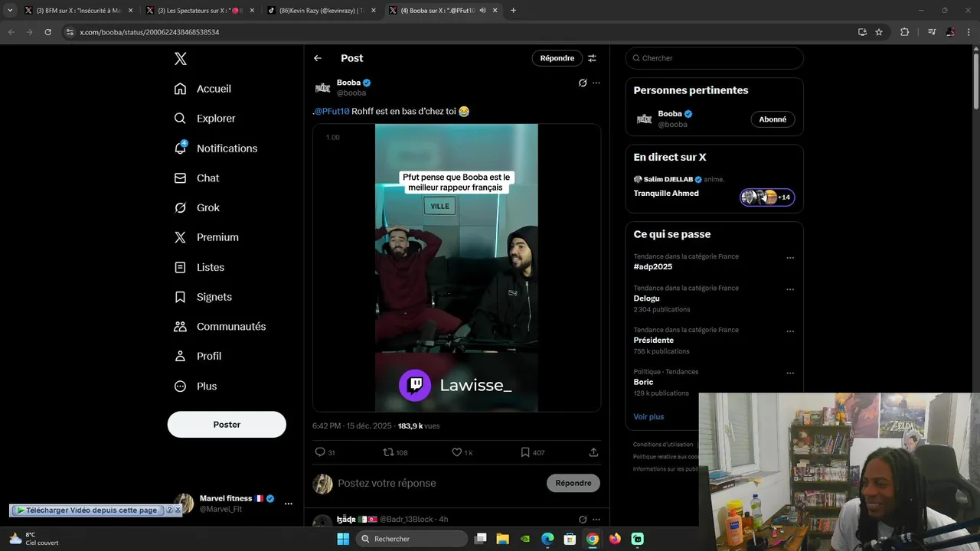Go to Profil page

[198, 357]
